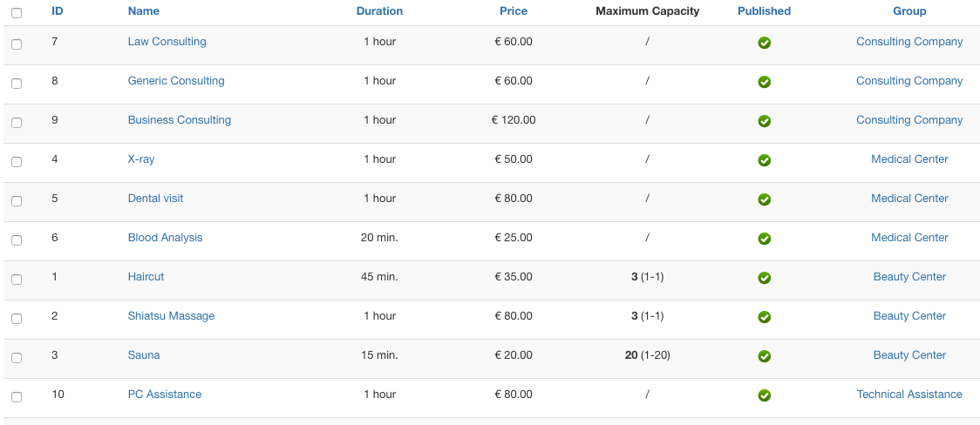Unpublish Blood Analysis via green check icon
Viewport: 980px width, 425px height.
pos(764,239)
